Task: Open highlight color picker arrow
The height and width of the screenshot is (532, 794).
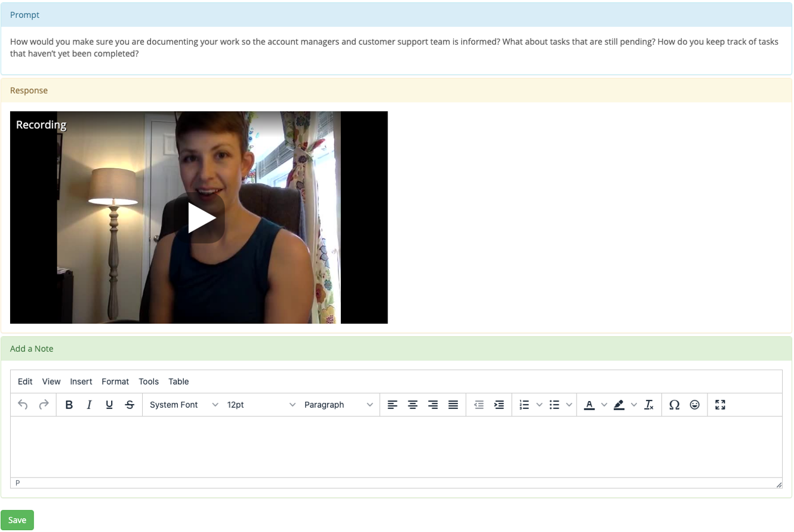Action: [x=634, y=405]
